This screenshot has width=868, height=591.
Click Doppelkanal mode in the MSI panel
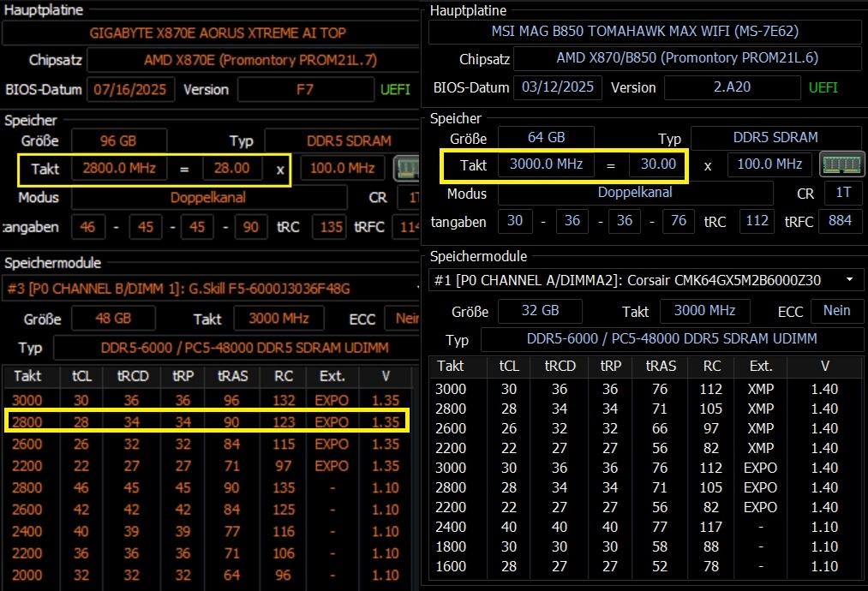(x=636, y=193)
